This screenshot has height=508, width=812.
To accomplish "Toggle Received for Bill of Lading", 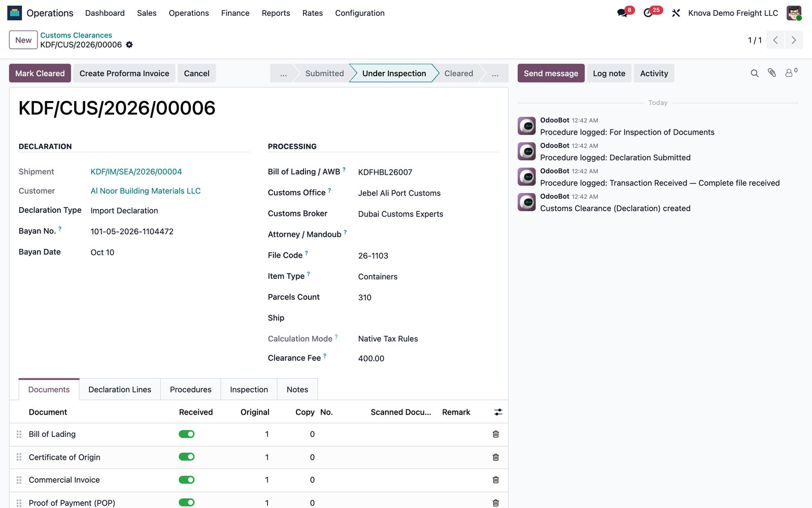I will (x=187, y=434).
